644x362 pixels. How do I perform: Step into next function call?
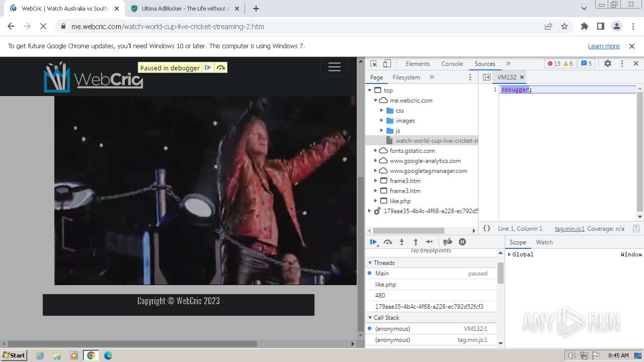[x=401, y=242]
